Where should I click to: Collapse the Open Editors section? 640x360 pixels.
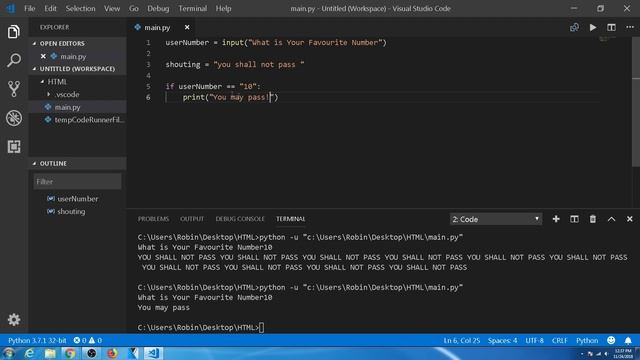coord(34,43)
